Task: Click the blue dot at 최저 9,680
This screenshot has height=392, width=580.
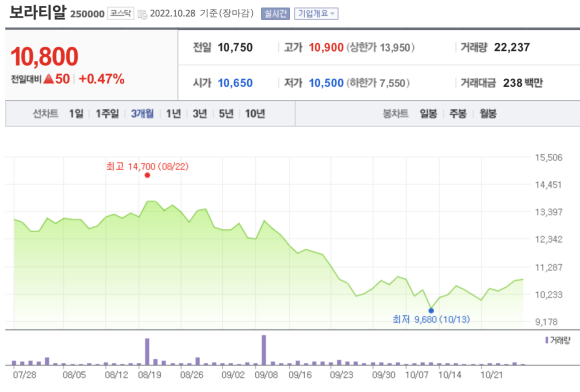Action: point(431,311)
